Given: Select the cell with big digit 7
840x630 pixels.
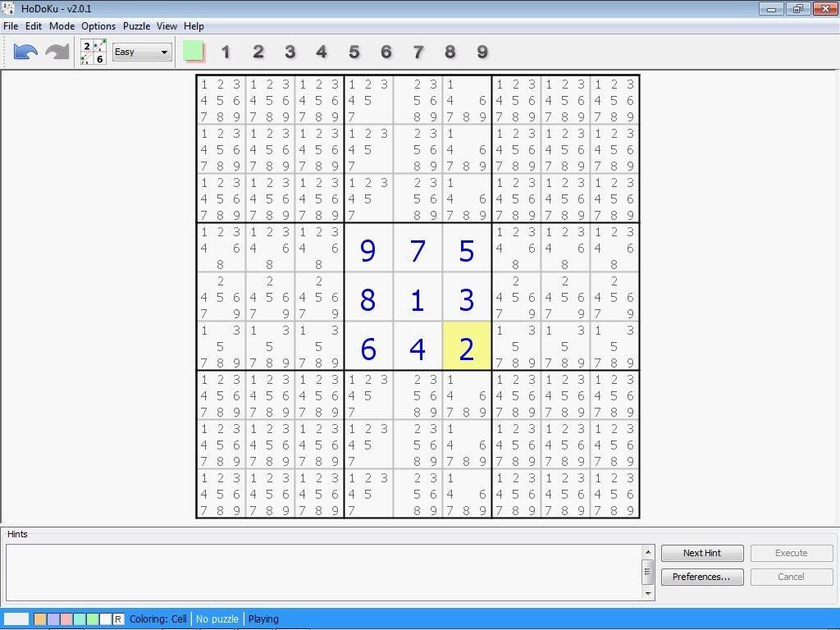Looking at the screenshot, I should tap(418, 248).
